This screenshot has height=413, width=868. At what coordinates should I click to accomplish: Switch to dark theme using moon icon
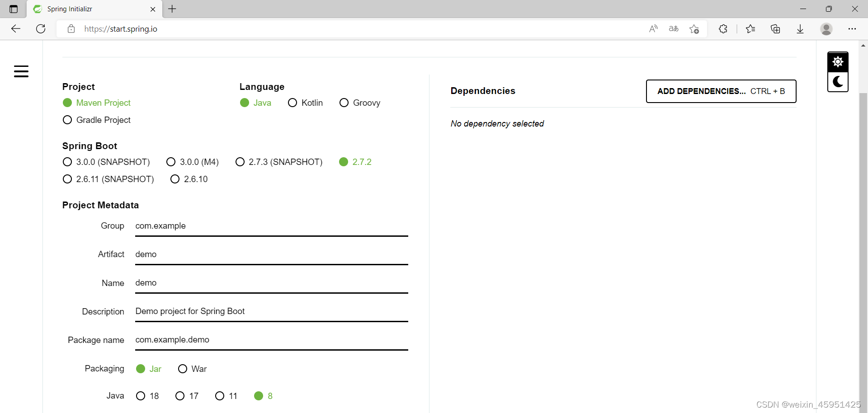[837, 82]
